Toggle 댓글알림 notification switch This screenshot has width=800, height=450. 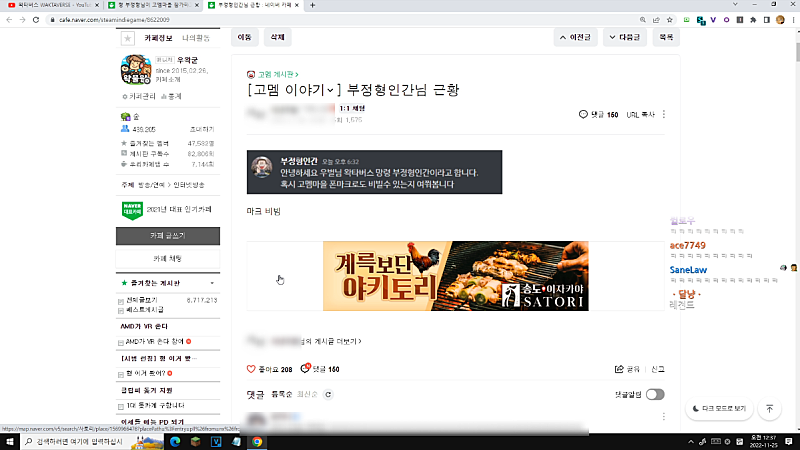tap(655, 394)
